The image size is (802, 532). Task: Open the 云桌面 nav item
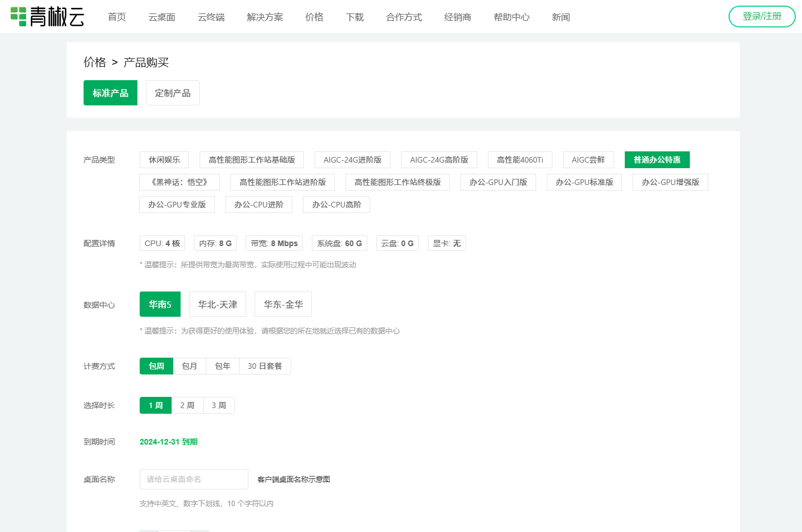(x=162, y=17)
